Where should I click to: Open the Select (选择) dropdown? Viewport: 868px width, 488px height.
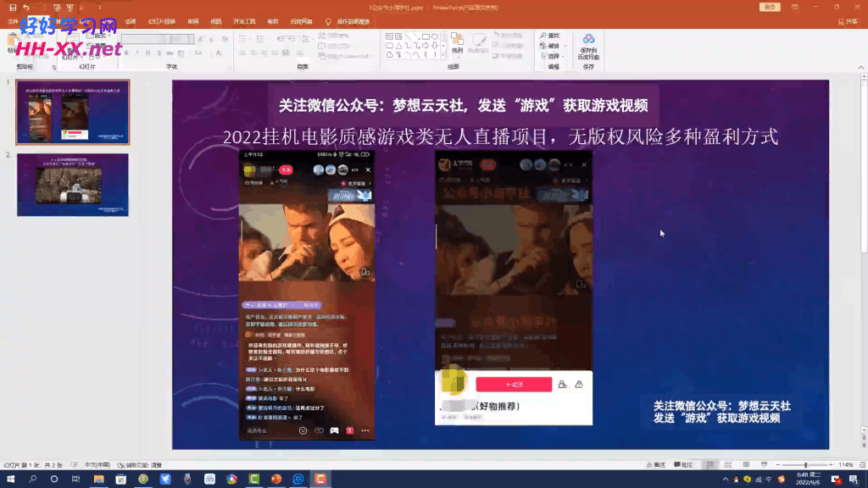(x=553, y=57)
